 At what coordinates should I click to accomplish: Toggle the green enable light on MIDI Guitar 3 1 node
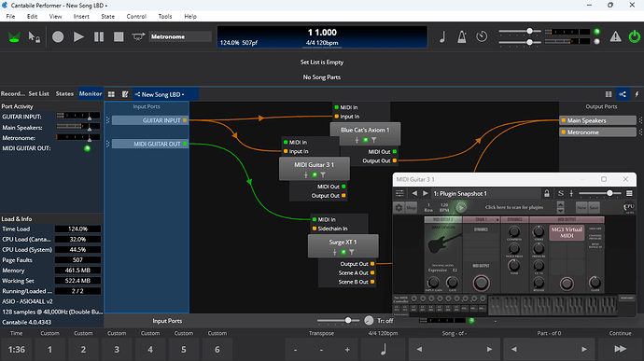315,175
